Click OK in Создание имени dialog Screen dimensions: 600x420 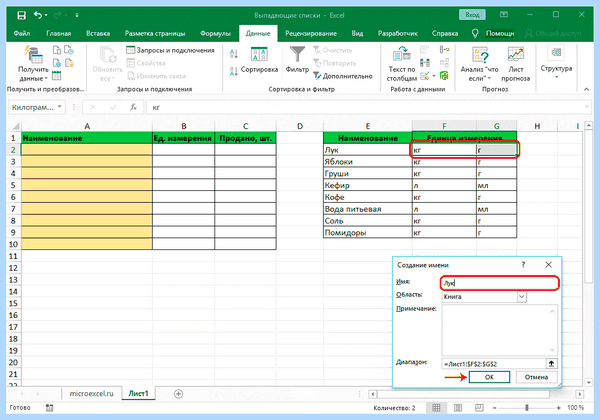[x=489, y=377]
